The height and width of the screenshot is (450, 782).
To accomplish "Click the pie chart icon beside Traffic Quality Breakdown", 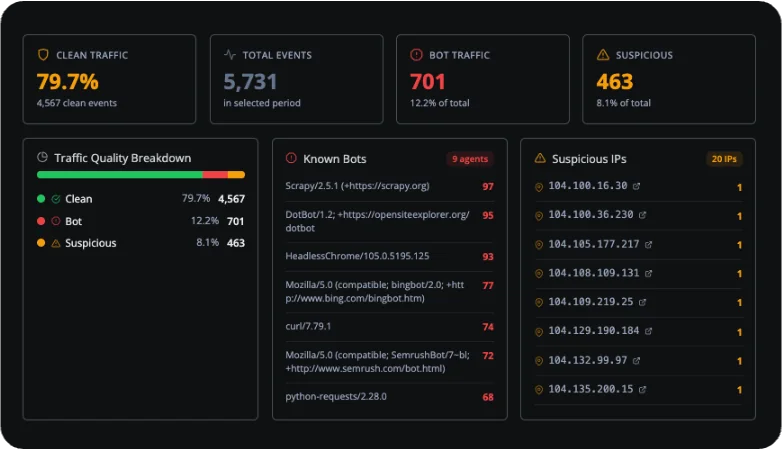I will click(x=42, y=157).
